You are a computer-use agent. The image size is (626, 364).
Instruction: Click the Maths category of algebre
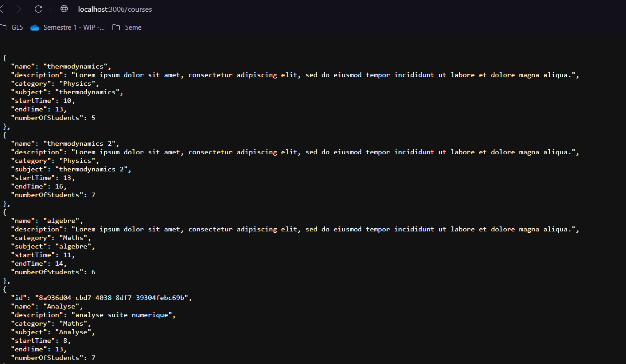(x=73, y=237)
